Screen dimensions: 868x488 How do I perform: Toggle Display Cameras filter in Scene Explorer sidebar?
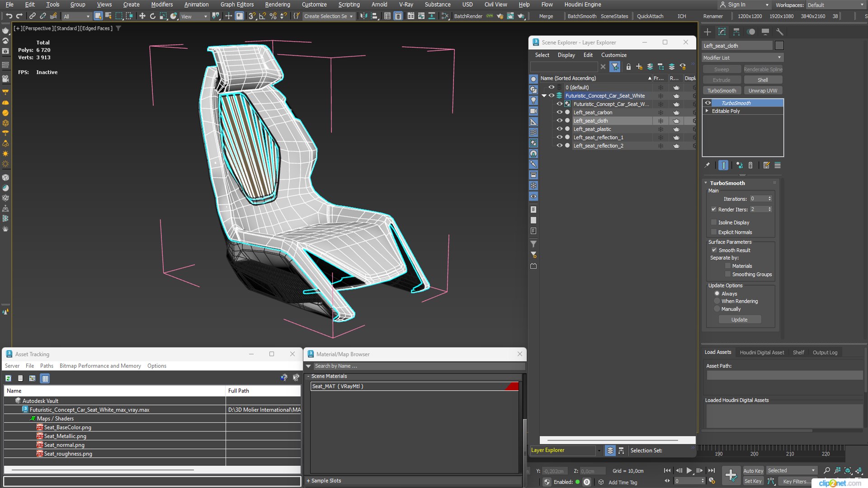533,111
